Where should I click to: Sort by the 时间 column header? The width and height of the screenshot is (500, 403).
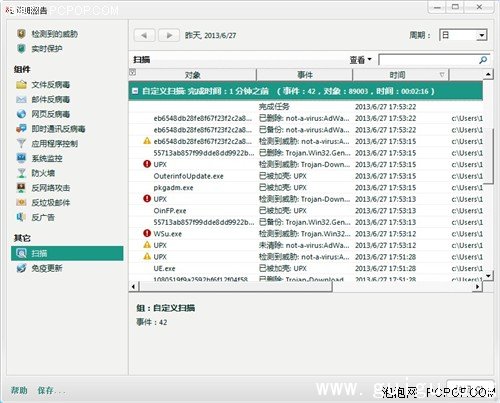click(401, 75)
